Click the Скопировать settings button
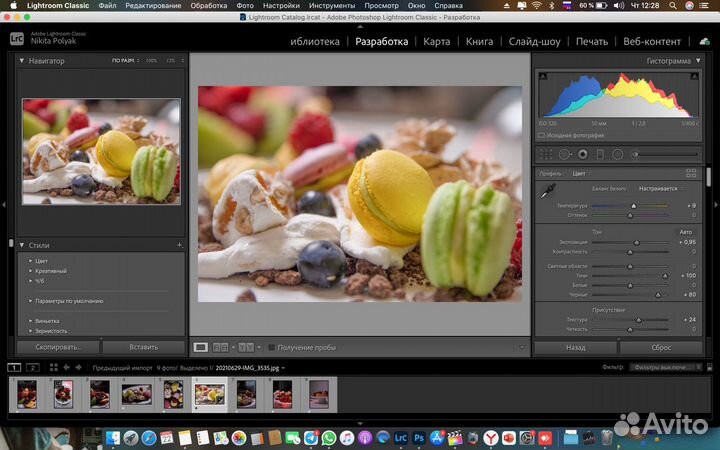This screenshot has width=720, height=450. pyautogui.click(x=58, y=347)
